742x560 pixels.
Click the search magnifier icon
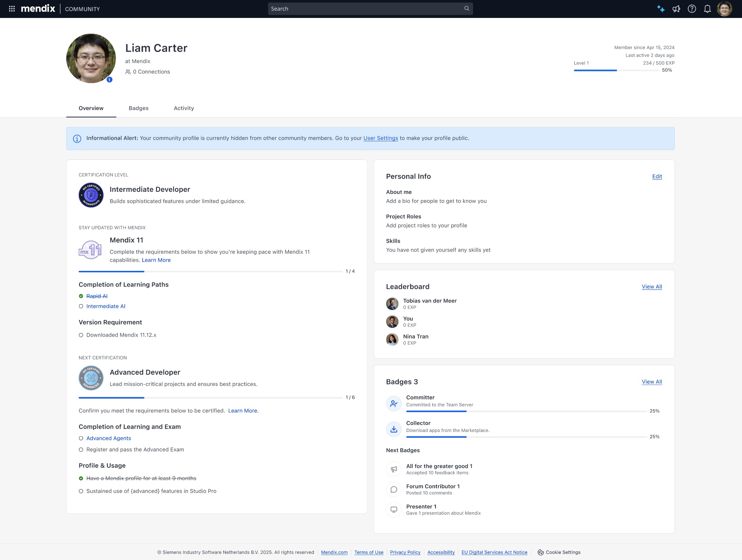pos(466,8)
